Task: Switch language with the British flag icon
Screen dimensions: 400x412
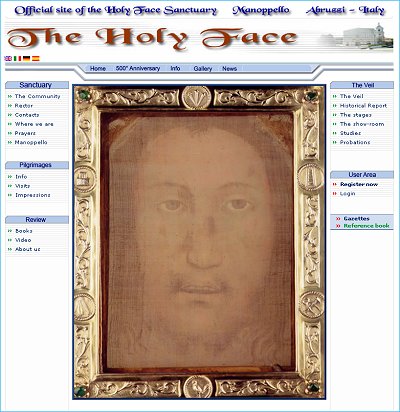Action: coord(8,59)
